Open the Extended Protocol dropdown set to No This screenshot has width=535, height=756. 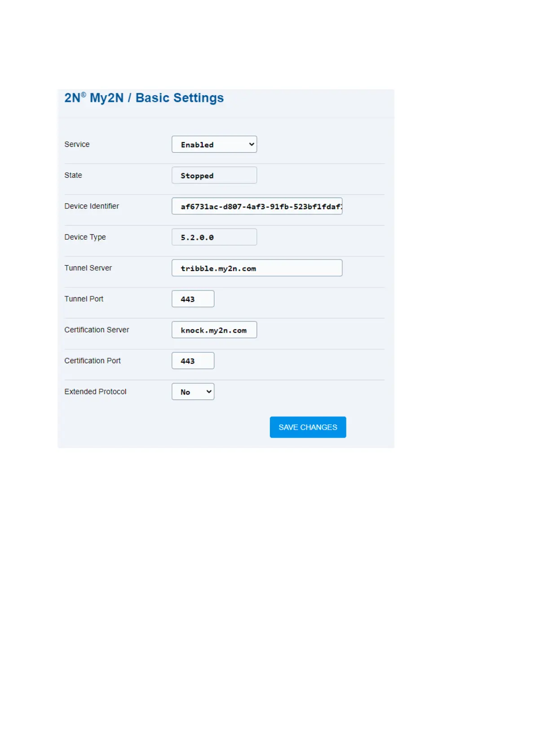coord(193,391)
